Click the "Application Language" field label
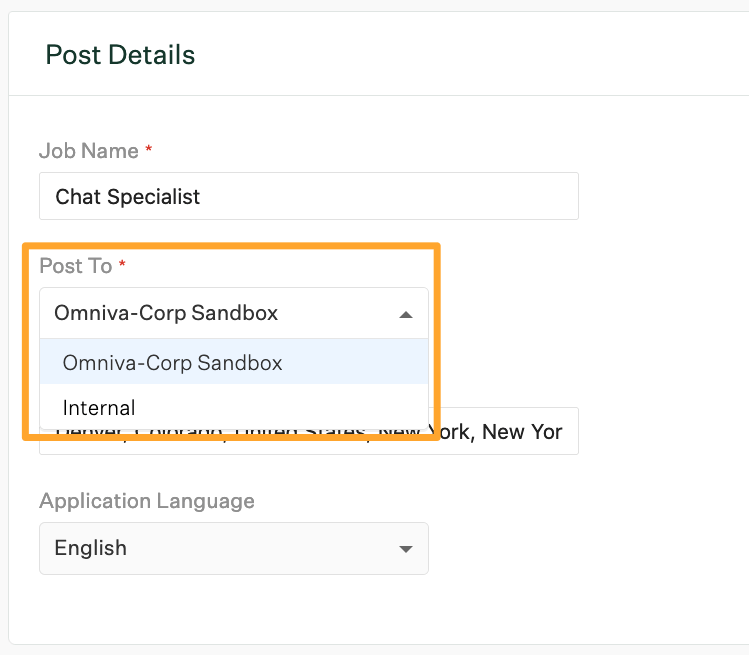Screen dimensions: 749x655 pos(147,500)
